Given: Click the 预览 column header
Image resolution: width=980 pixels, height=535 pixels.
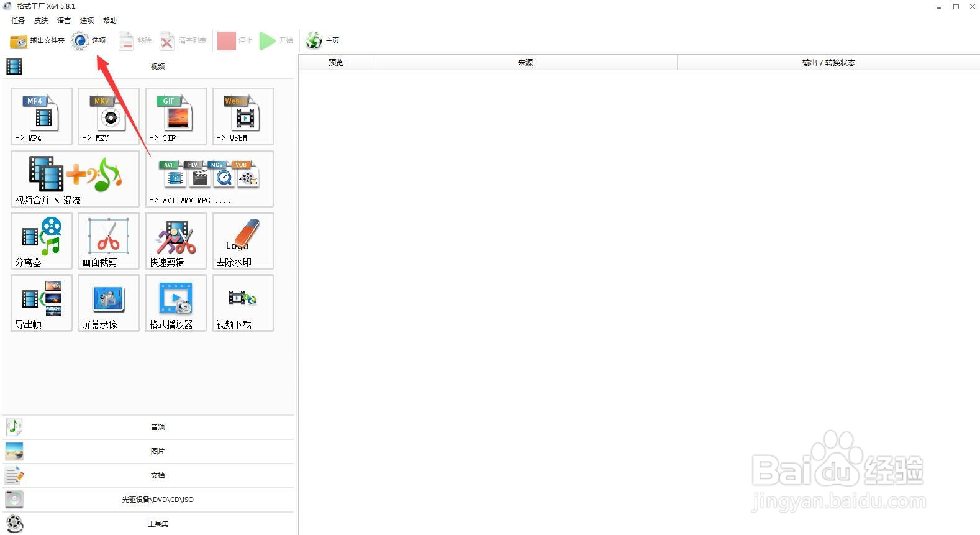Looking at the screenshot, I should (336, 63).
